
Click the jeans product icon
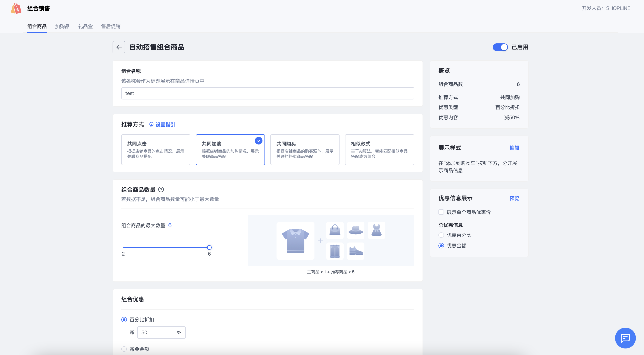[335, 251]
